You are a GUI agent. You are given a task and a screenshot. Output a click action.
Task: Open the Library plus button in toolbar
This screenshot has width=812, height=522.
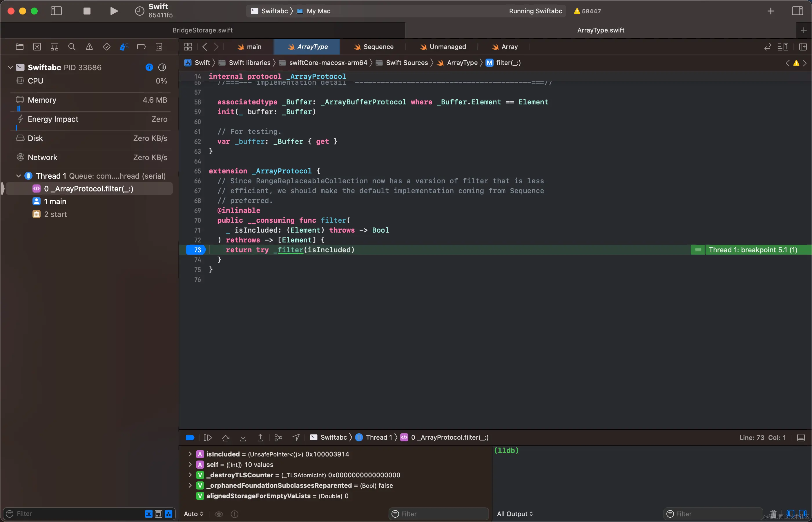(771, 11)
